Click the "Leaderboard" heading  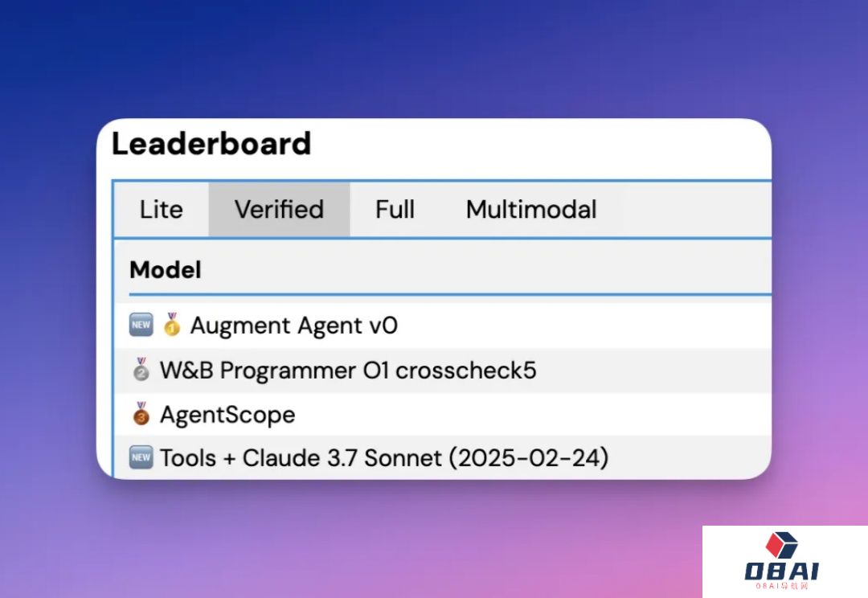[211, 144]
